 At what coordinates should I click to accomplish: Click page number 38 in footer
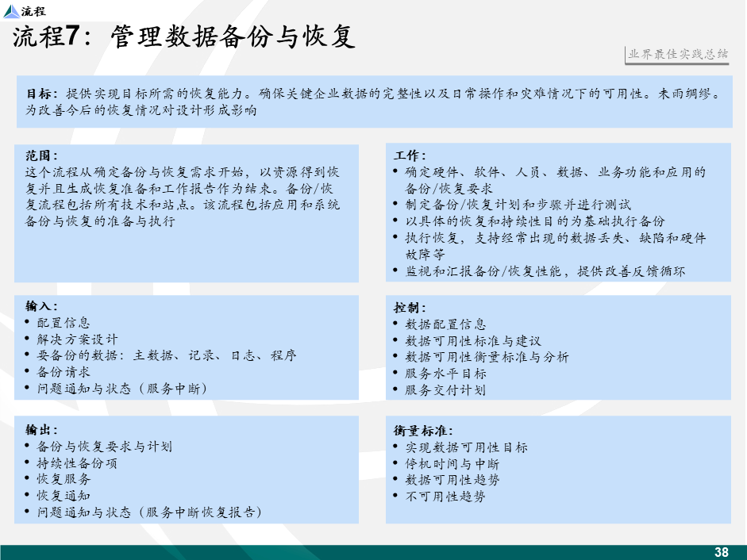[x=722, y=552]
